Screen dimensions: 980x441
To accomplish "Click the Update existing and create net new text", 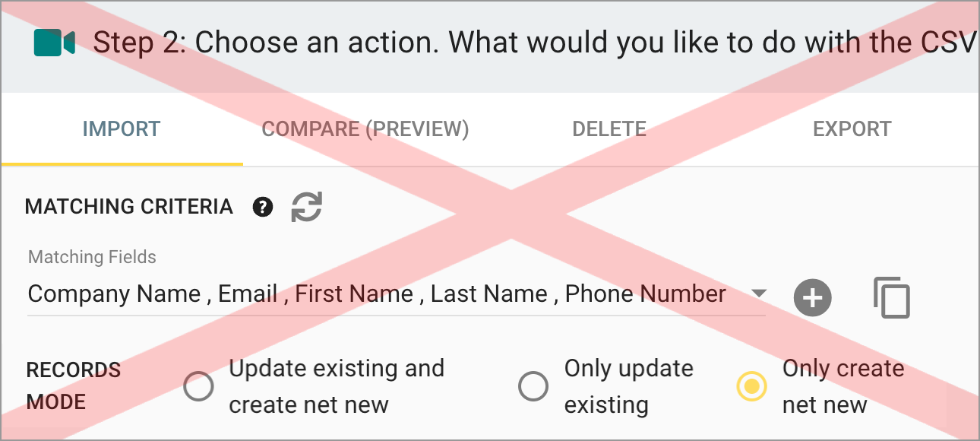I will 337,386.
